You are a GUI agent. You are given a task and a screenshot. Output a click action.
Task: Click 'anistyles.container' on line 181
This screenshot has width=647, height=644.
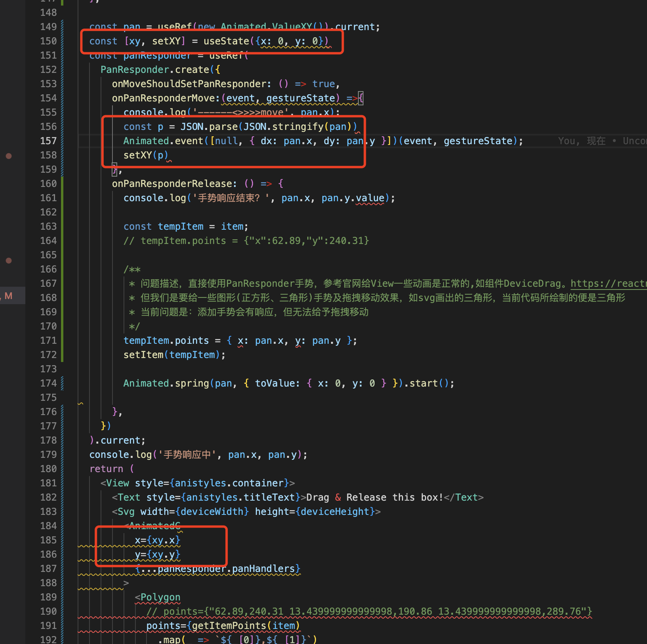pos(229,483)
